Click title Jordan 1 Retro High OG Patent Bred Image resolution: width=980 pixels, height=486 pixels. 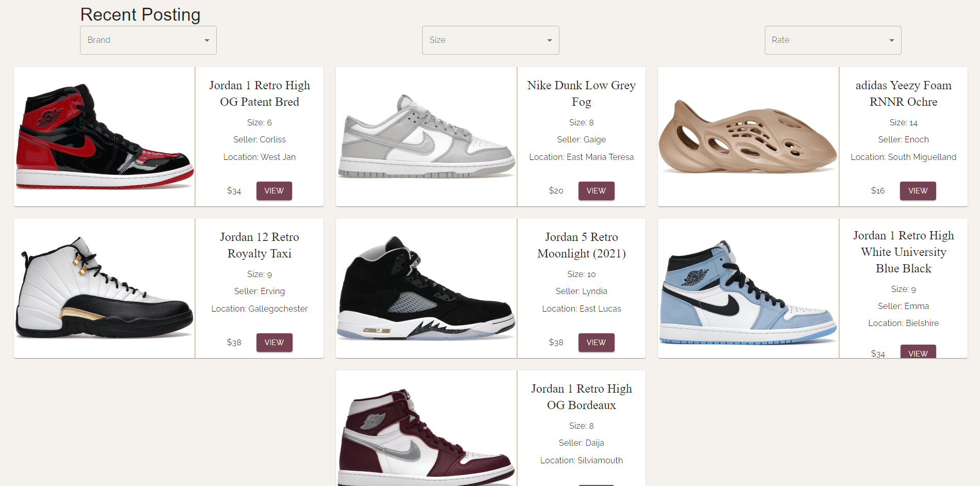tap(260, 93)
